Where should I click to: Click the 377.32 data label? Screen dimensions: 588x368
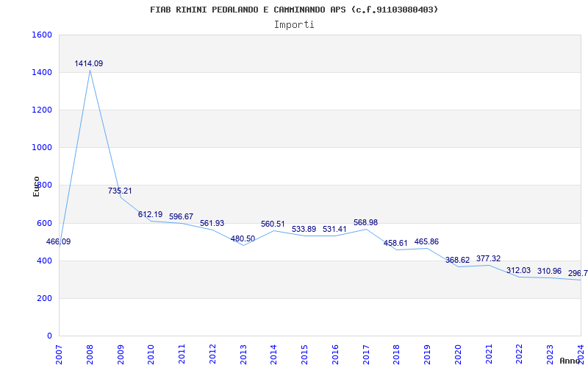click(x=488, y=258)
